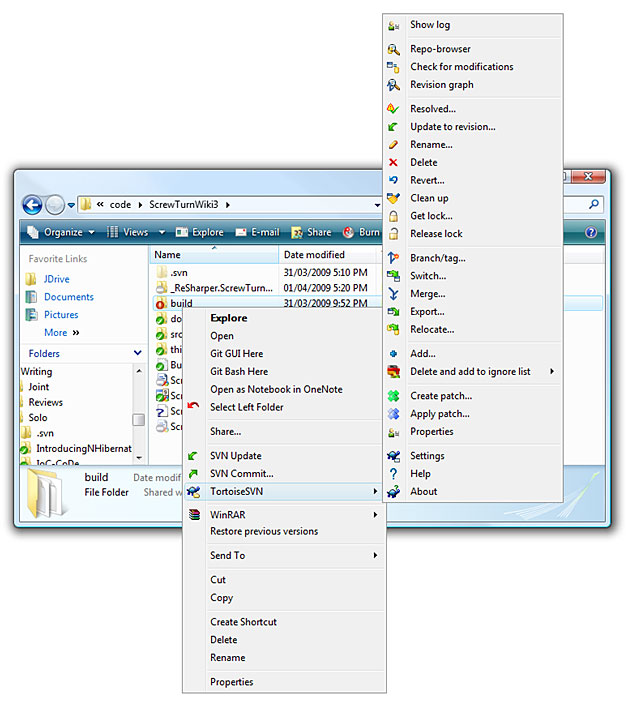Image resolution: width=628 pixels, height=710 pixels.
Task: Click the TortoiseSVN Settings icon
Action: [x=393, y=456]
